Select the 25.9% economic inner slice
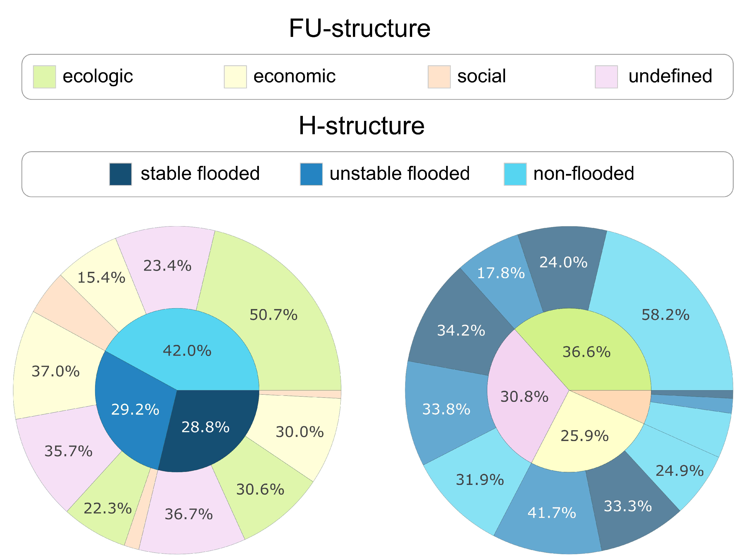The width and height of the screenshot is (752, 560). click(x=584, y=436)
